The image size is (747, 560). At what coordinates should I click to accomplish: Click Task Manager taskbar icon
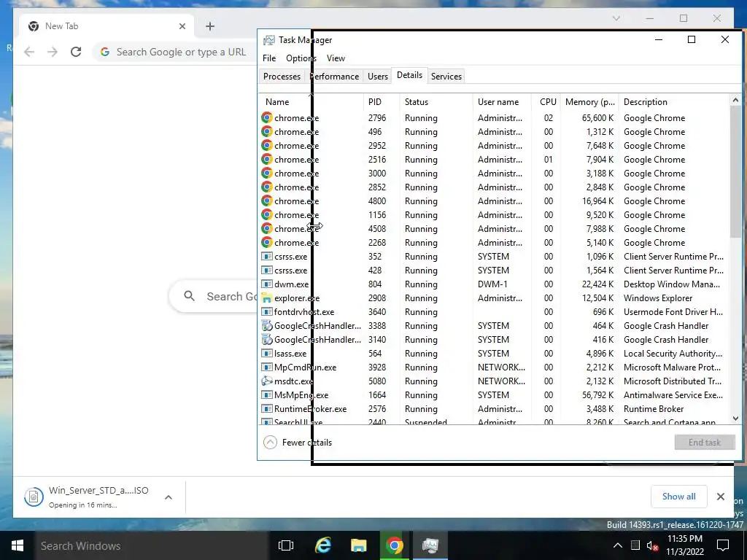click(x=430, y=545)
